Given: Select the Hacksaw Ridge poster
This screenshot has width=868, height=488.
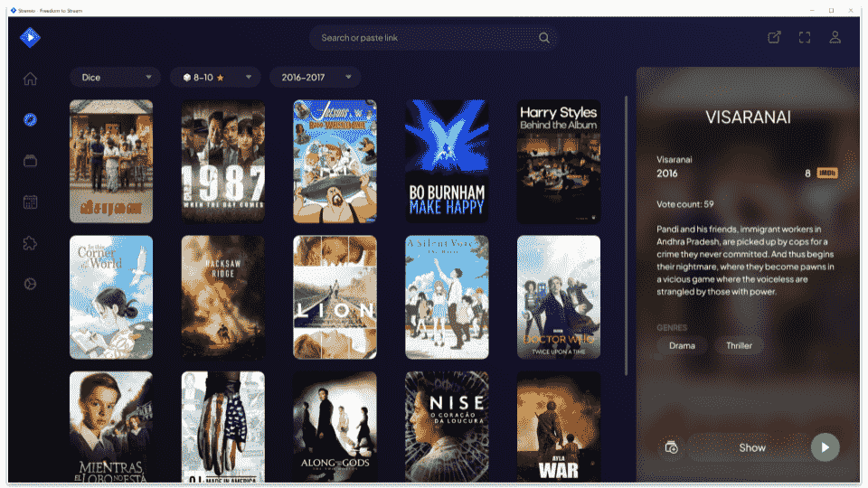Looking at the screenshot, I should point(223,297).
